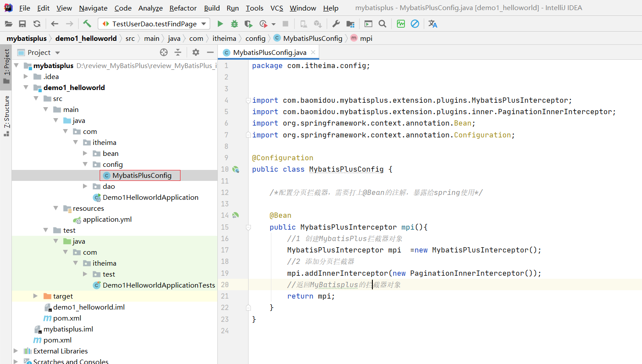Open the Refactor menu
Image resolution: width=642 pixels, height=364 pixels.
(x=183, y=8)
